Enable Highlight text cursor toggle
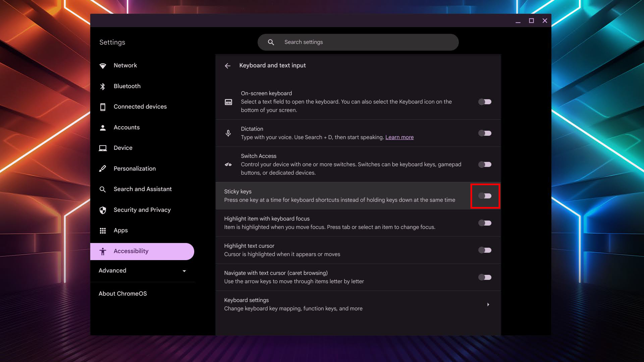The image size is (644, 362). click(485, 250)
